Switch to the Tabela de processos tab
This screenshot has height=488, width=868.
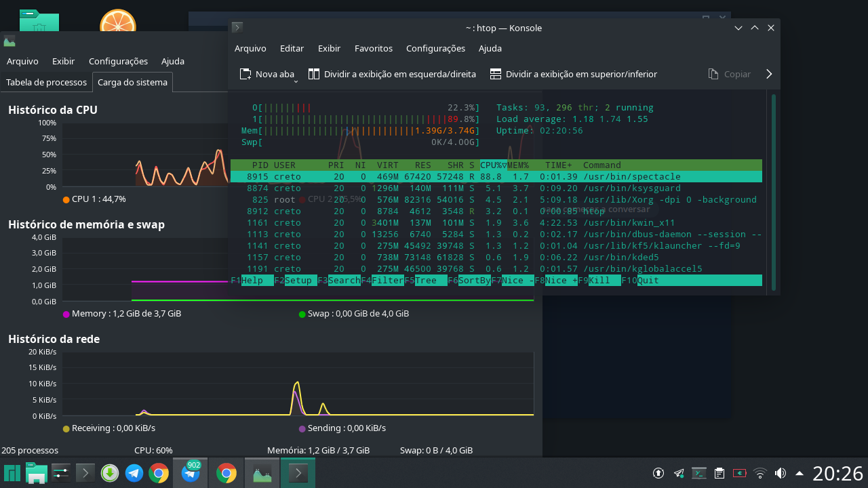[x=46, y=83]
